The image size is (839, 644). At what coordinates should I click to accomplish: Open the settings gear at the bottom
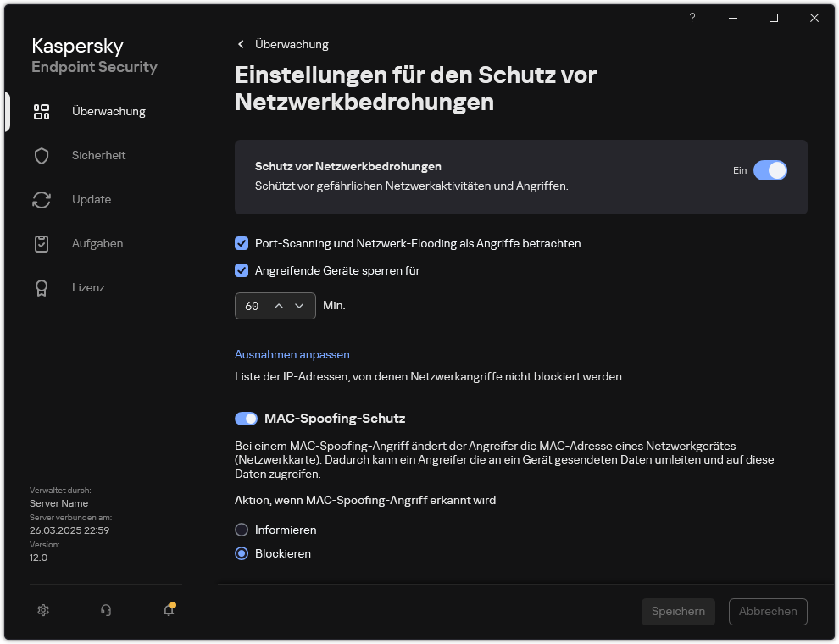42,610
